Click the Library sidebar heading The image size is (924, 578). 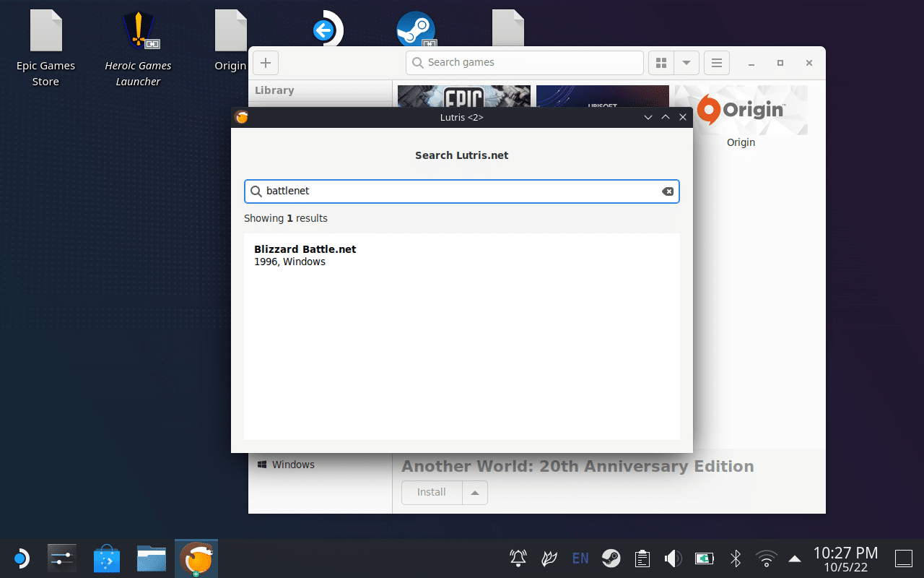point(274,90)
